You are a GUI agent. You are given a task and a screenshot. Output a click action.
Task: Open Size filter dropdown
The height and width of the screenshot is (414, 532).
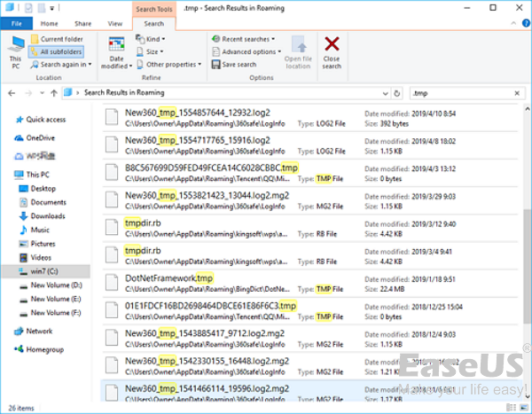point(150,51)
